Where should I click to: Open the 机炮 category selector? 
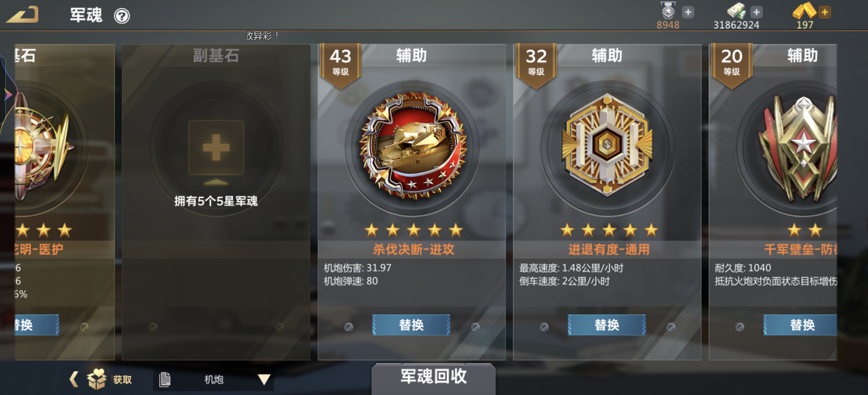point(214,380)
